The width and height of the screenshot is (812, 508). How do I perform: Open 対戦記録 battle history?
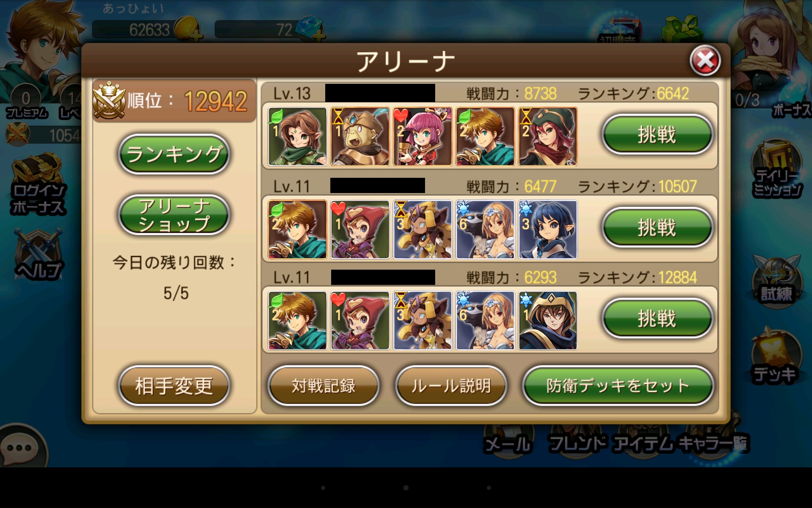pos(324,386)
